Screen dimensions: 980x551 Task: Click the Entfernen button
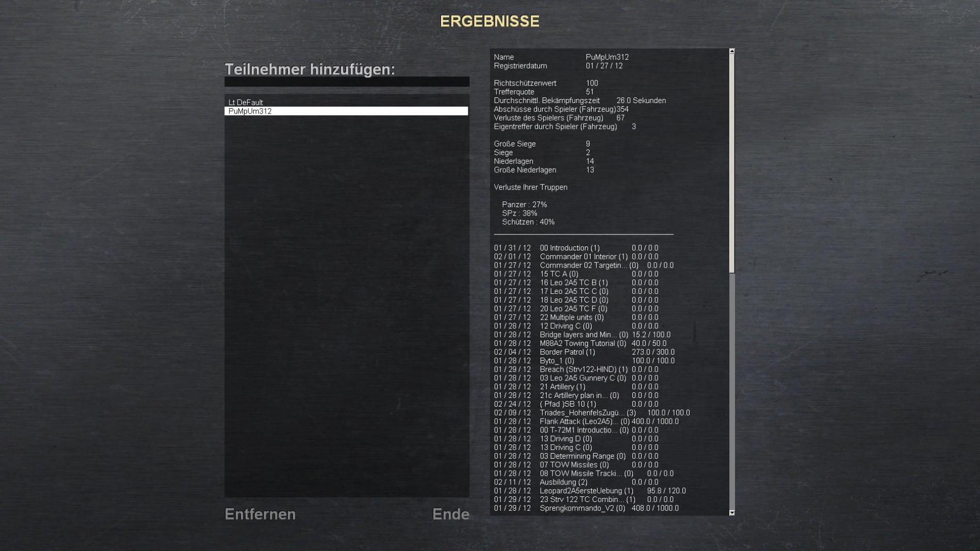click(x=260, y=514)
